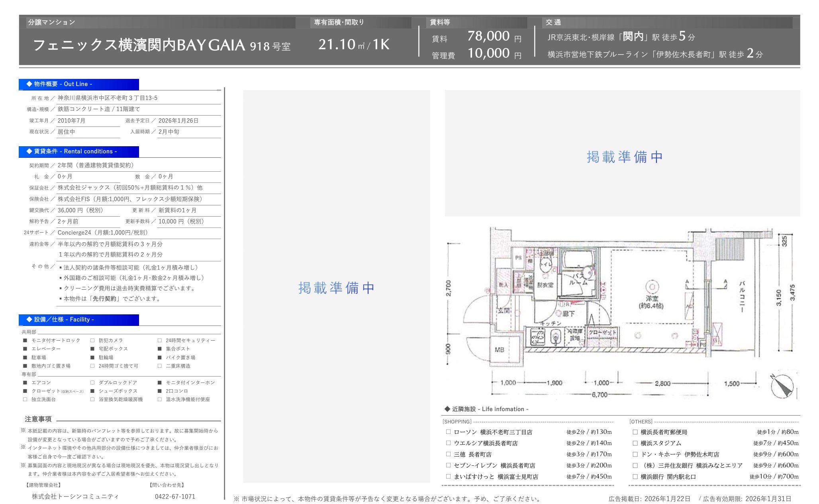Click the inquiry phone number 0422-67-1071
819x504 pixels.
click(175, 496)
